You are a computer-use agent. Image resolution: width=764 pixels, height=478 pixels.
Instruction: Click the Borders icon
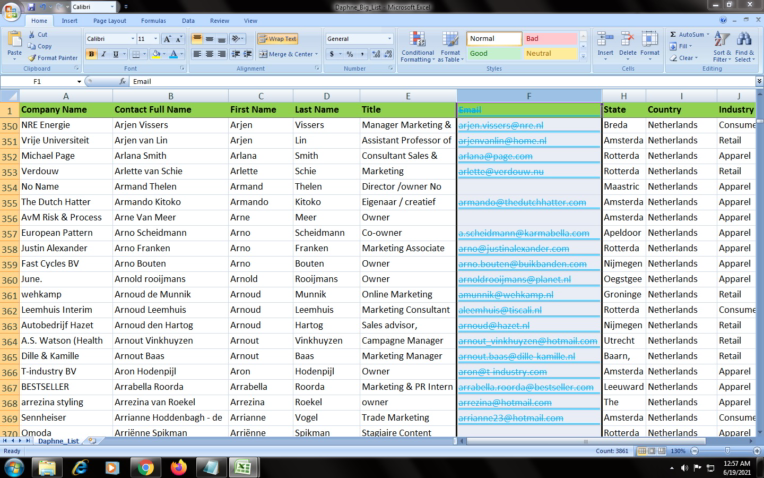136,54
